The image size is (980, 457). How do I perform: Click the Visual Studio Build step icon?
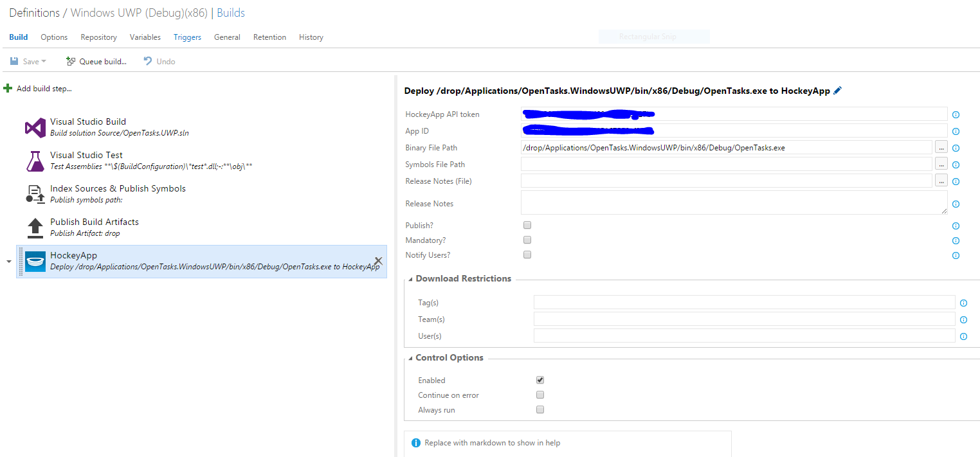click(x=35, y=127)
